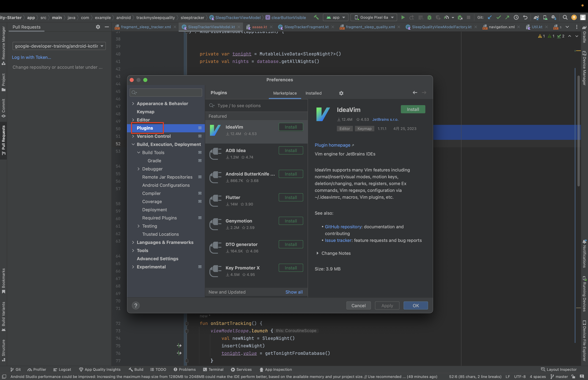Screen dimensions: 588x380
Task: Click Log In with Token link
Action: pos(32,57)
